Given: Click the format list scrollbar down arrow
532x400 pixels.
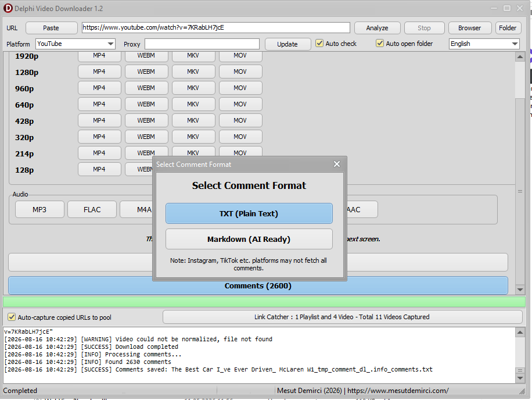Looking at the screenshot, I should click(x=520, y=290).
